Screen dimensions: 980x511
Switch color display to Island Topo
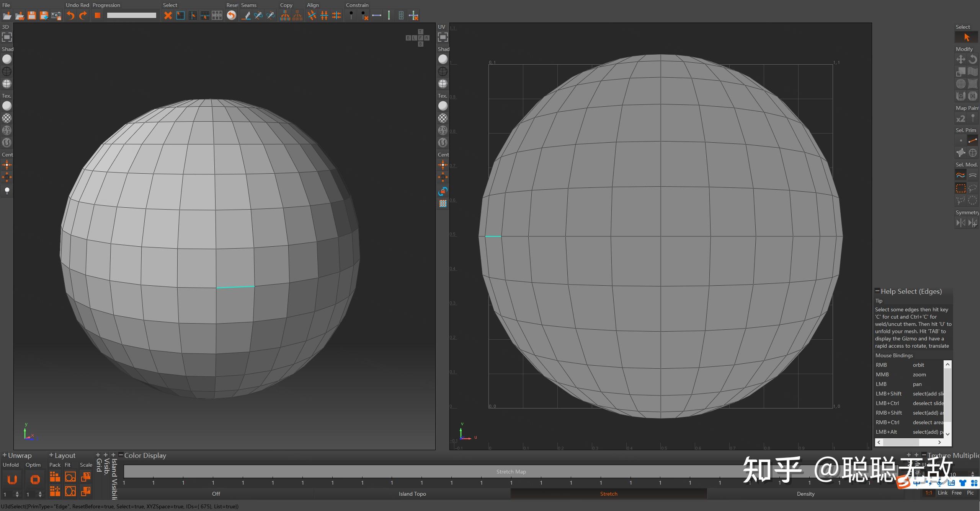[412, 494]
